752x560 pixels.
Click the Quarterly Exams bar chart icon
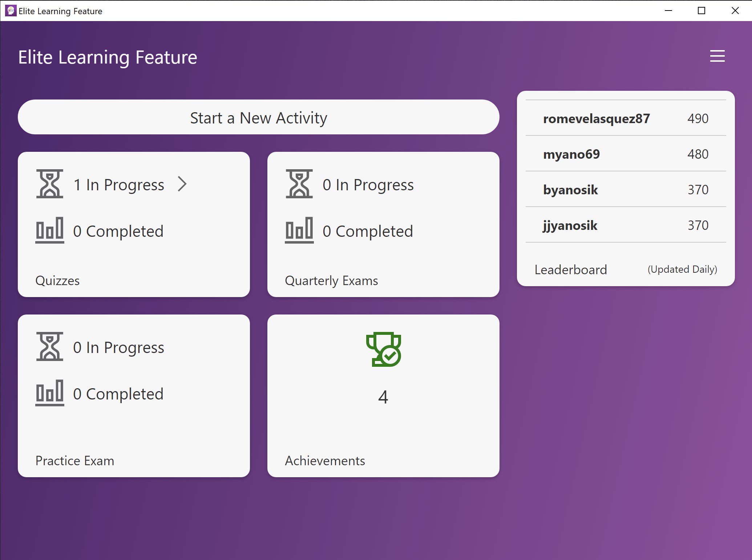299,230
